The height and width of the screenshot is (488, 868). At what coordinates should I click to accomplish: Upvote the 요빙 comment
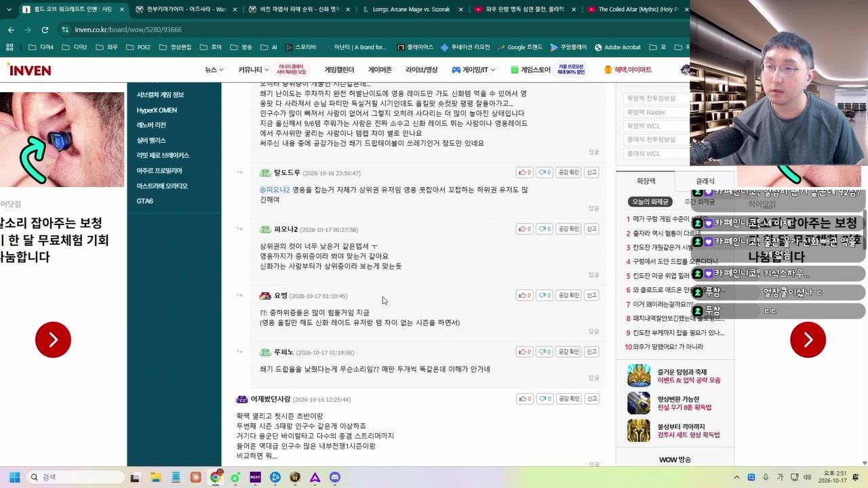pyautogui.click(x=524, y=296)
